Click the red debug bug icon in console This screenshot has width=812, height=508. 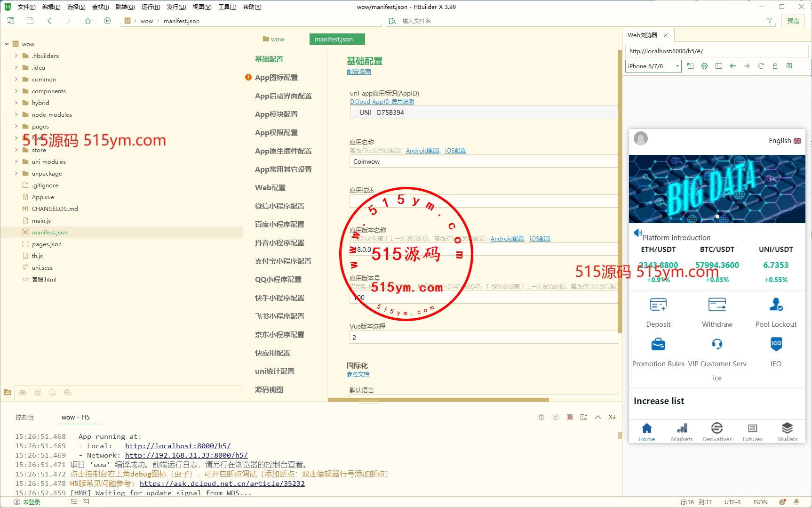click(x=541, y=417)
